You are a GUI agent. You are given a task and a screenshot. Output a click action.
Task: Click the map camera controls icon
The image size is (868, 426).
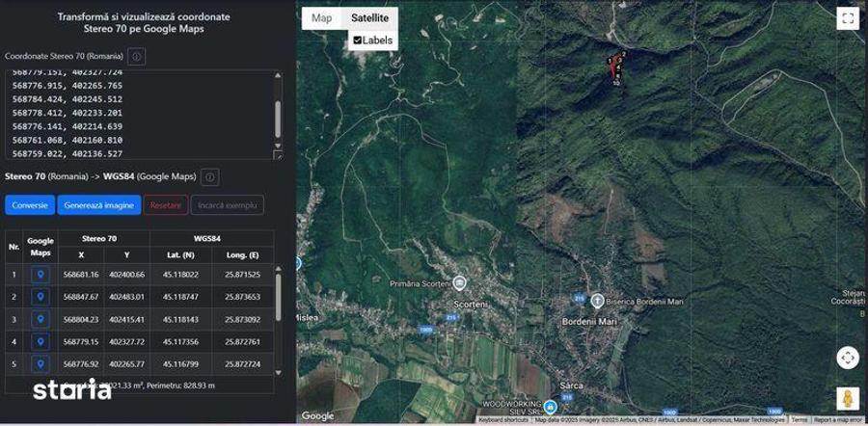coord(847,358)
